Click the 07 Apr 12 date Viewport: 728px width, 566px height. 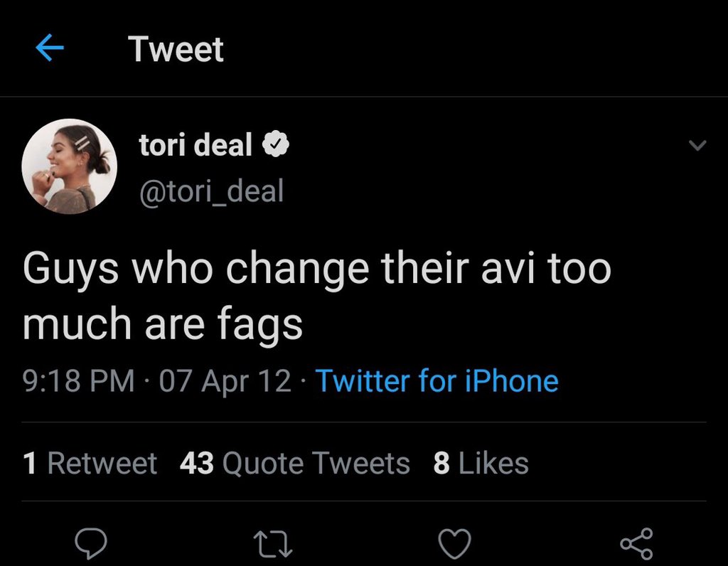click(225, 380)
